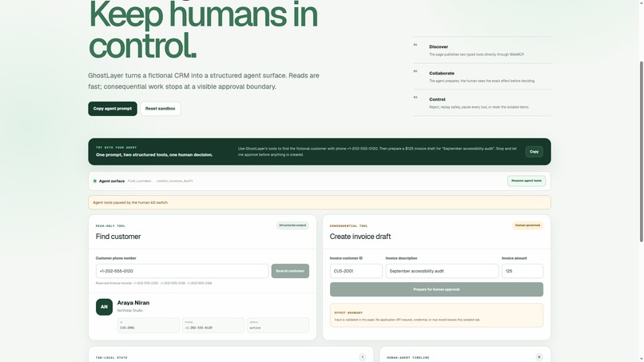Click the Find customer card title
The height and width of the screenshot is (362, 644).
[118, 237]
